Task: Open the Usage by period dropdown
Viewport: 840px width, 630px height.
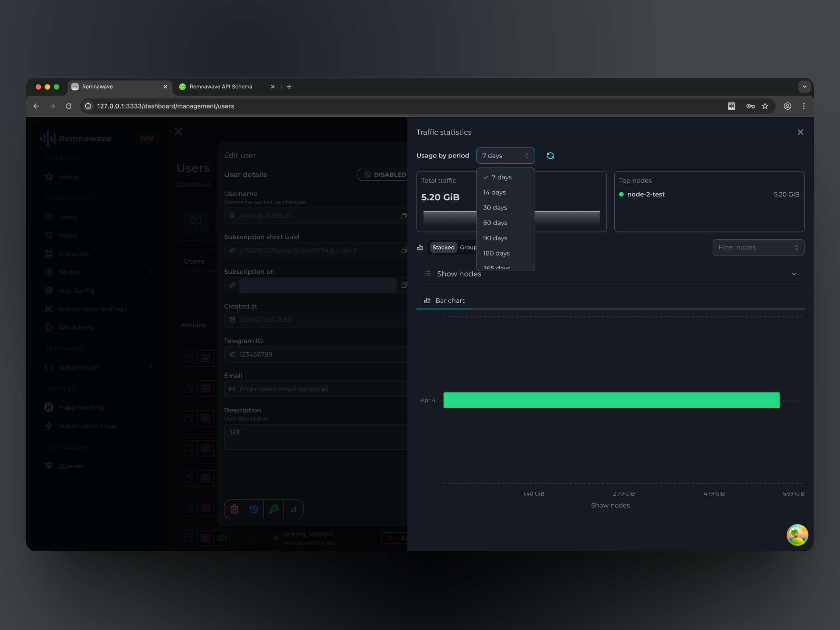Action: point(505,156)
